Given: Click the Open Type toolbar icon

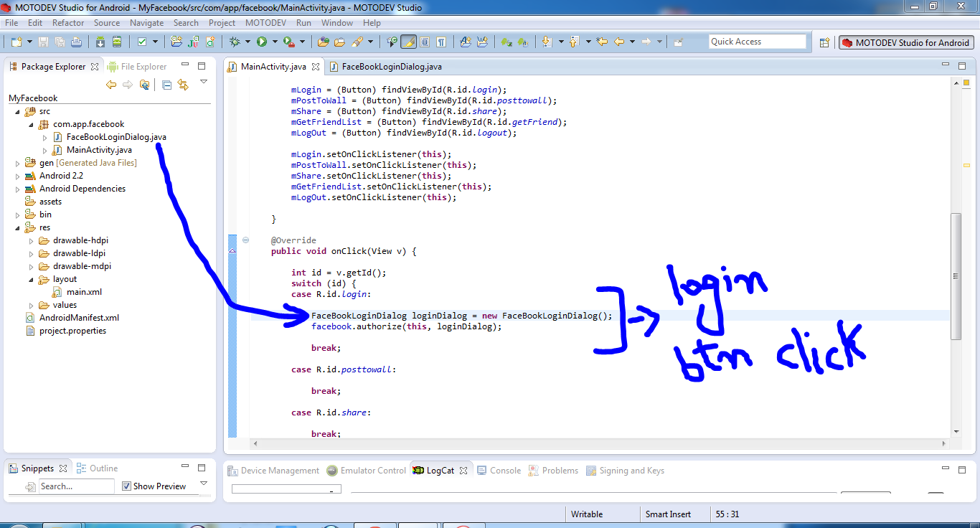Looking at the screenshot, I should tap(324, 42).
